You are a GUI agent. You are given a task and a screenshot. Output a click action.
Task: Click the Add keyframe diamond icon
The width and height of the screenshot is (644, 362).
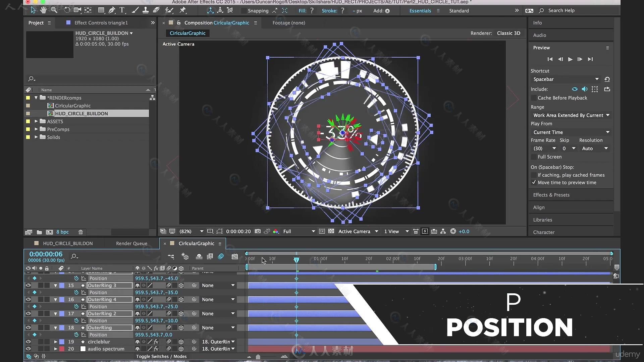pyautogui.click(x=34, y=278)
